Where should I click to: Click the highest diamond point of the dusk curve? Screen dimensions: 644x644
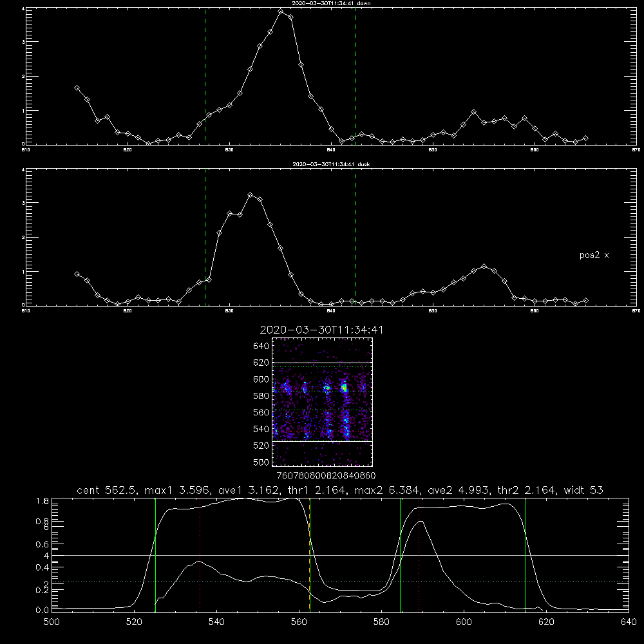pyautogui.click(x=250, y=194)
